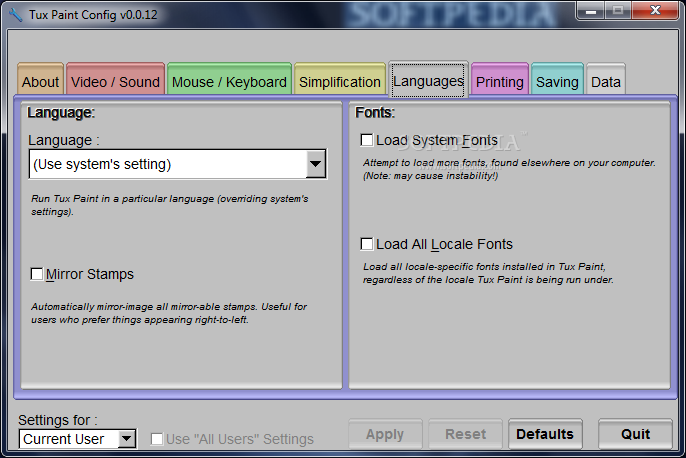686x458 pixels.
Task: Click the "Settings for :" label
Action: (x=58, y=420)
